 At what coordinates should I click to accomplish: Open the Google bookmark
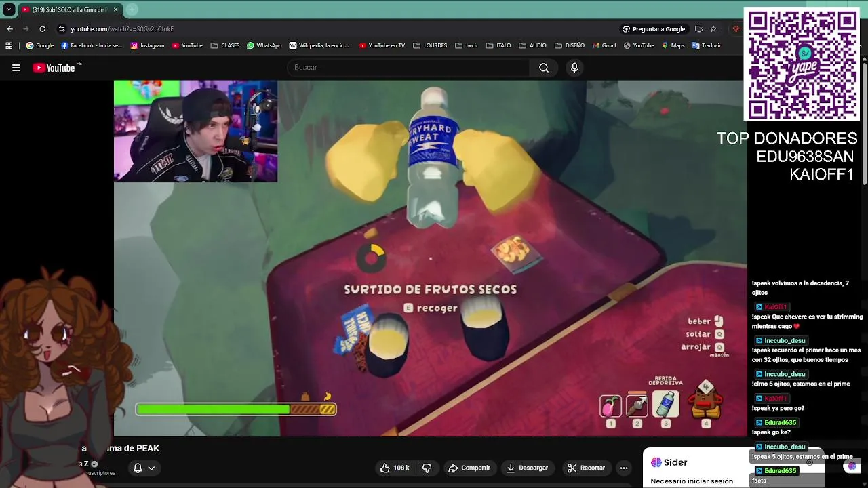tap(40, 45)
